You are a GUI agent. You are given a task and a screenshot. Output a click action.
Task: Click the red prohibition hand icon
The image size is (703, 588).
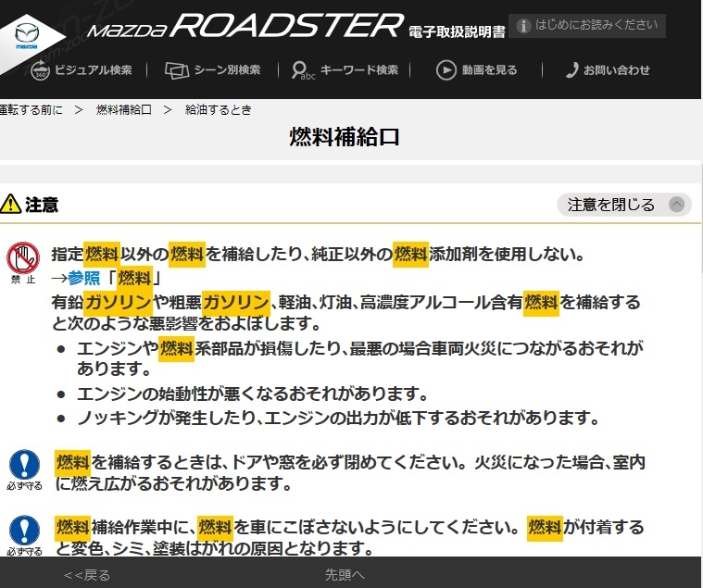(23, 257)
